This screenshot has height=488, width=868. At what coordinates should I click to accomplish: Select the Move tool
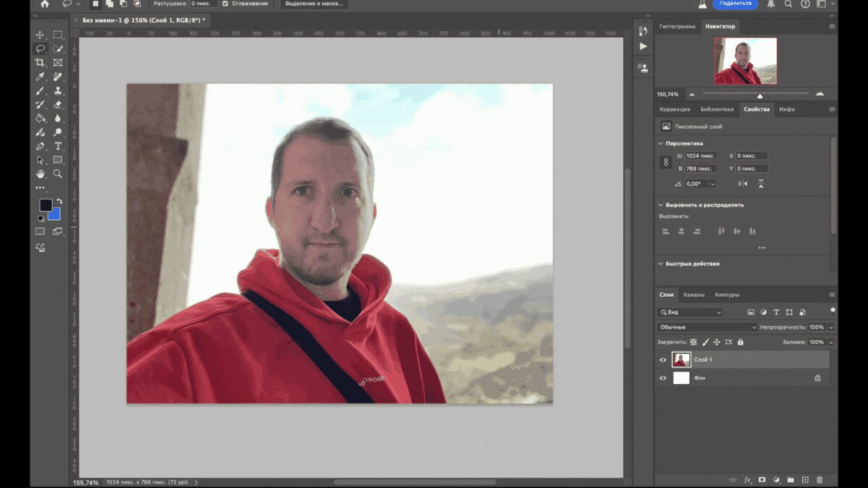[40, 35]
